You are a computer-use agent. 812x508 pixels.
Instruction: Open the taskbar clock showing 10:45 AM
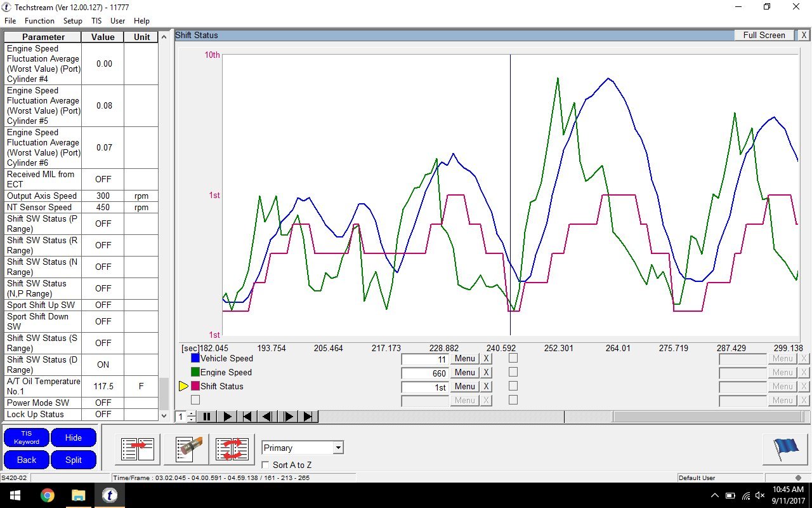point(788,495)
